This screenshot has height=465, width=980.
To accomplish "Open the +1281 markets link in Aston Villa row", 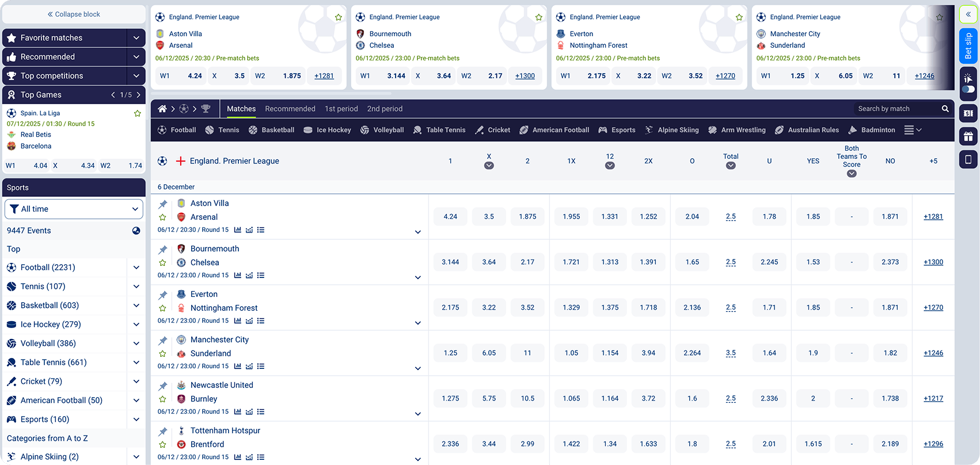I will pos(933,216).
